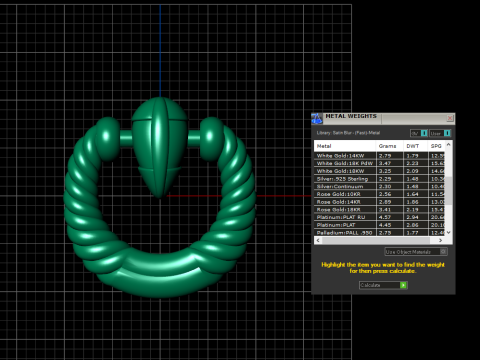Click the horizontal scroll left arrow
Viewport: 480px width, 360px height.
click(318, 240)
